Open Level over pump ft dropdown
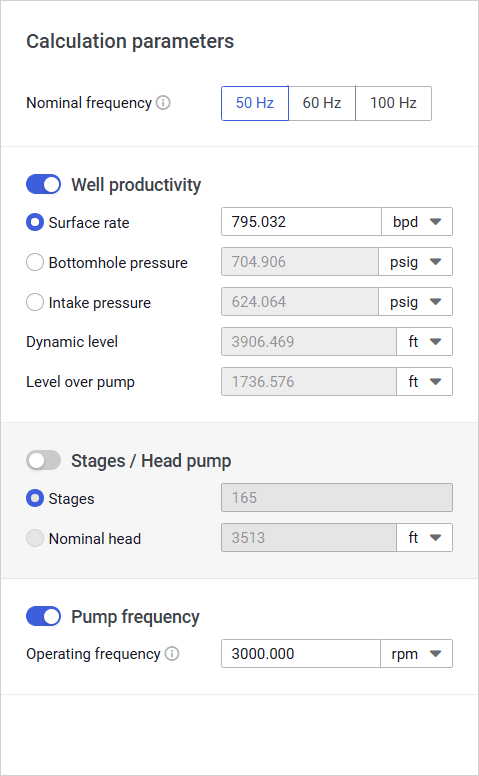 [x=424, y=382]
